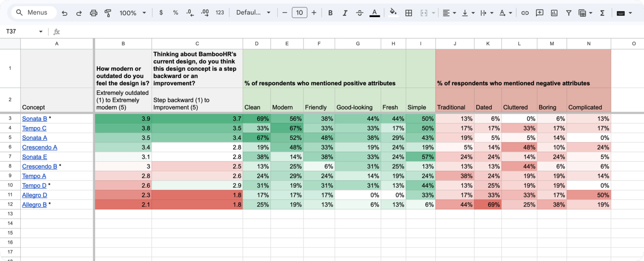Click the create filter icon
This screenshot has height=261, width=644.
pos(569,13)
